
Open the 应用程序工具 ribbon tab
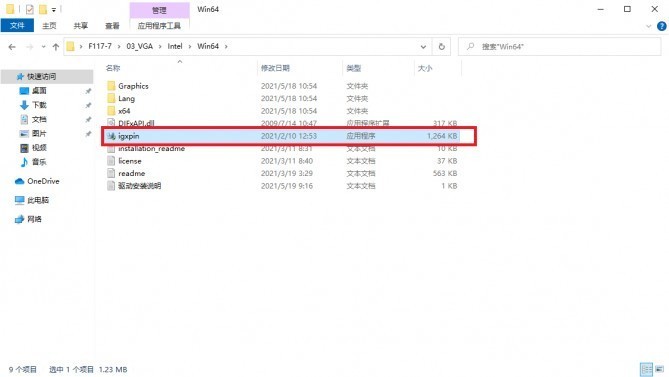coord(159,26)
